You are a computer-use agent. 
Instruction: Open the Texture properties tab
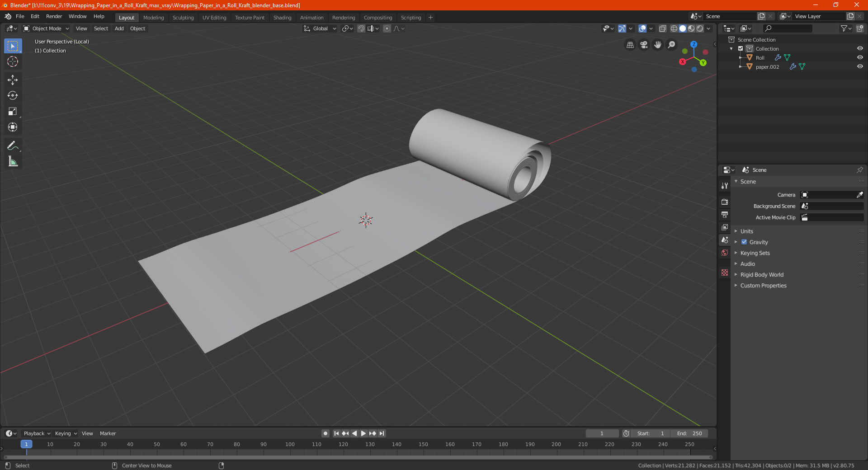click(x=725, y=273)
